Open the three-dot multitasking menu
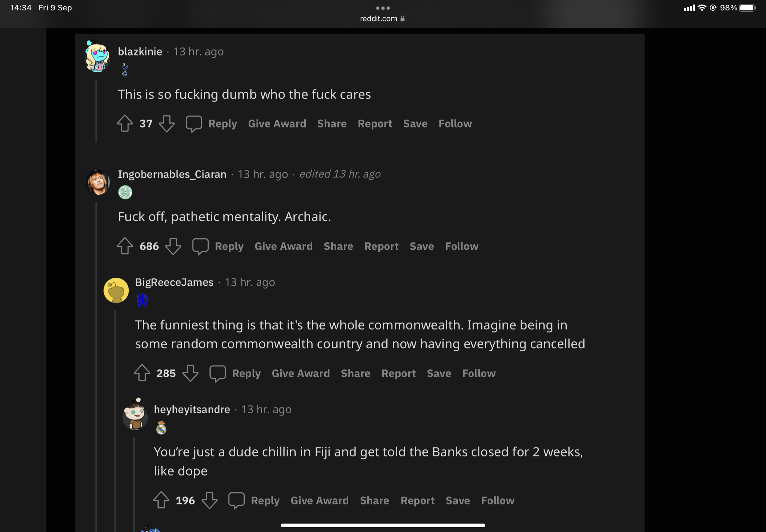Image resolution: width=766 pixels, height=532 pixels. point(383,8)
